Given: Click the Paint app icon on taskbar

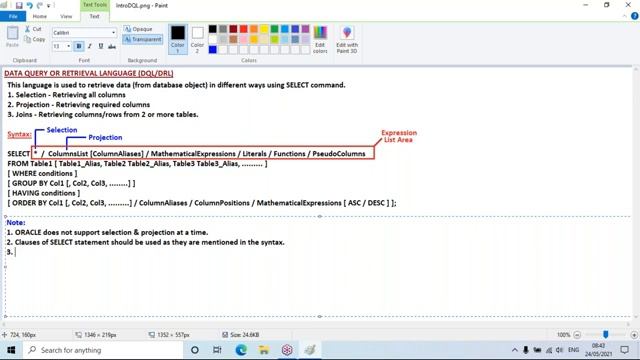Looking at the screenshot, I should pyautogui.click(x=310, y=350).
